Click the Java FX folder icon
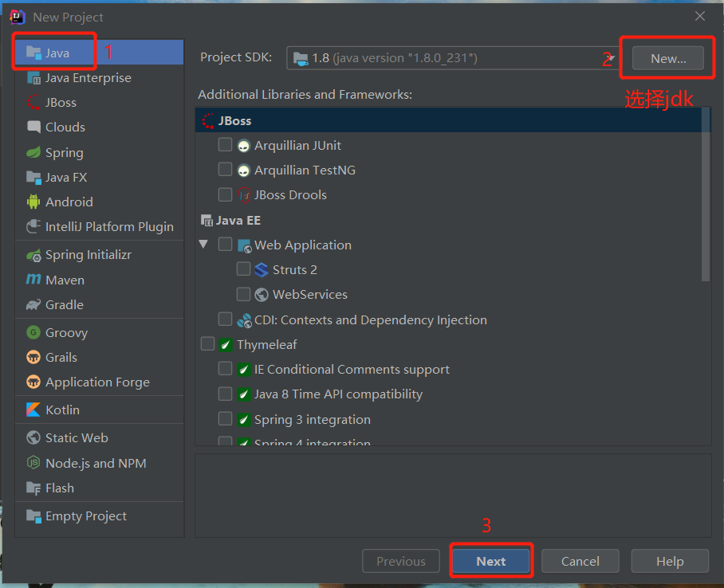This screenshot has width=724, height=588. [33, 177]
